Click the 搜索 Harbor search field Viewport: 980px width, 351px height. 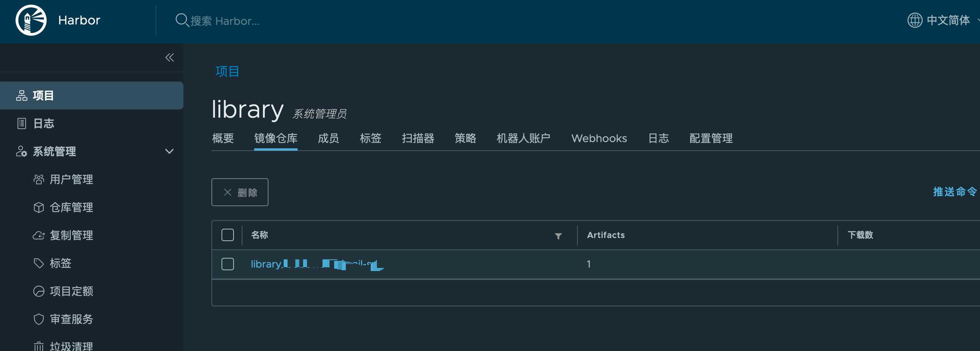pyautogui.click(x=225, y=21)
